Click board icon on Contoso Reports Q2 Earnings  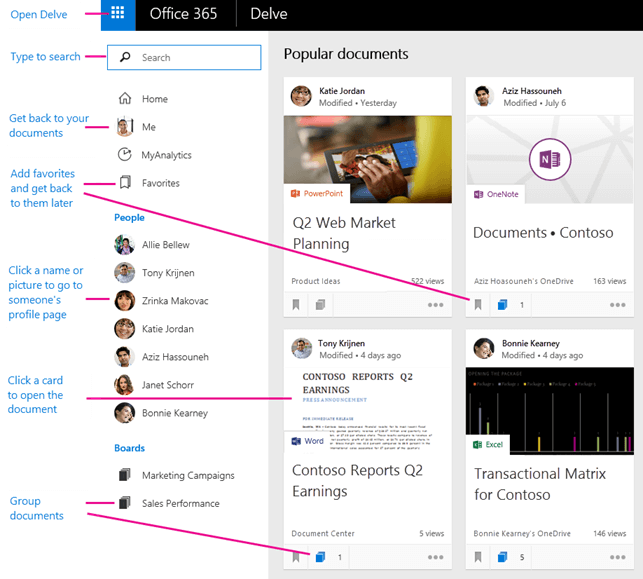[x=320, y=557]
